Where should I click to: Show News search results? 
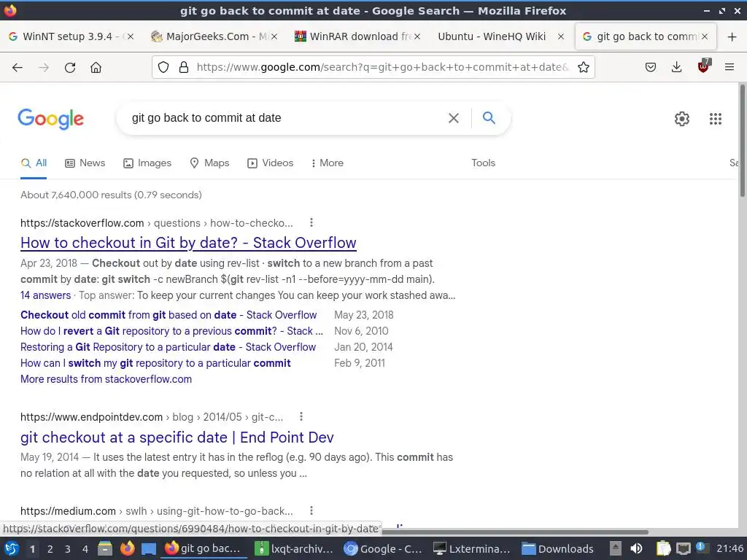pos(85,163)
